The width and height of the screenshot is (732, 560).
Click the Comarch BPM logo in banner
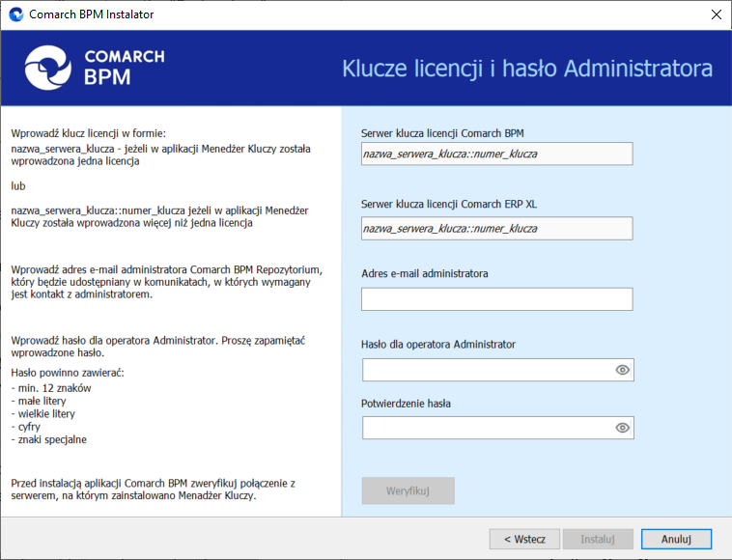95,69
